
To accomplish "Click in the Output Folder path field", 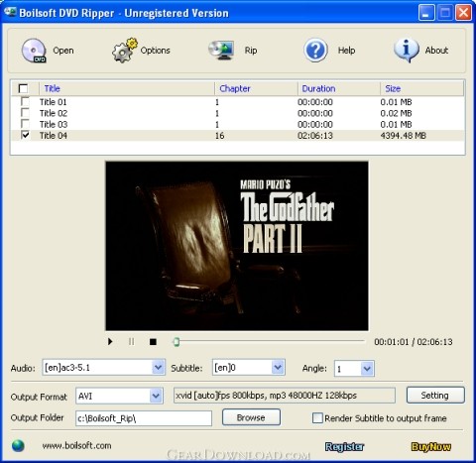I will (144, 418).
